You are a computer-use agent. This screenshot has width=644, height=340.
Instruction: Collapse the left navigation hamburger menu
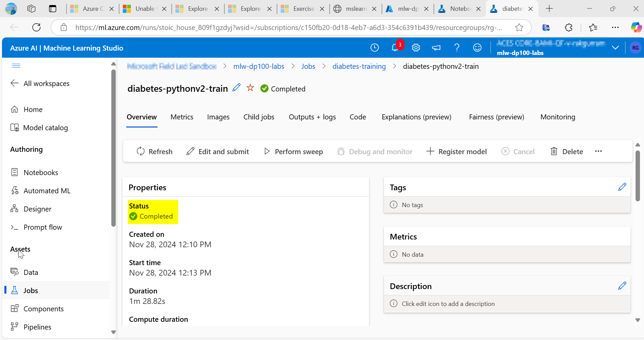pyautogui.click(x=16, y=65)
